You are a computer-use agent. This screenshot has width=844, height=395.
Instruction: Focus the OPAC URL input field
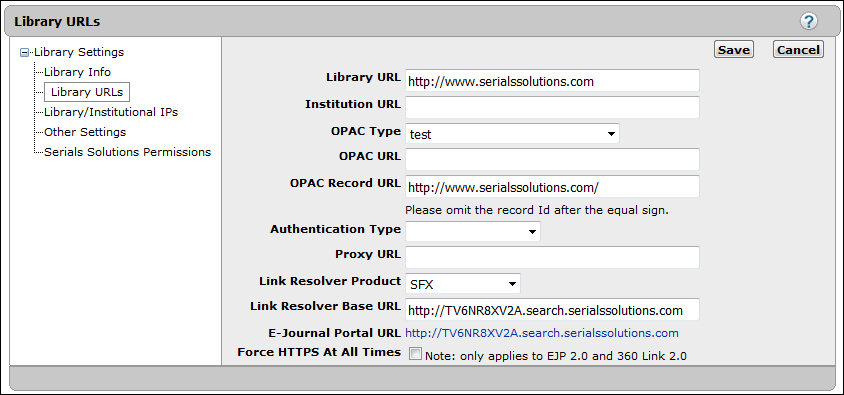pyautogui.click(x=552, y=159)
